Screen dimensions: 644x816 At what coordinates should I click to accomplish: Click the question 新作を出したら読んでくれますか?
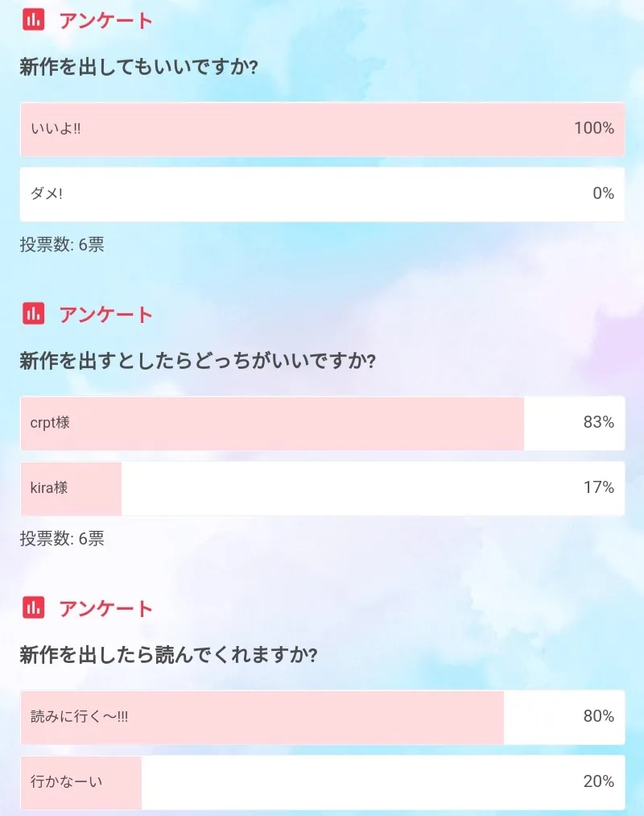(x=168, y=655)
